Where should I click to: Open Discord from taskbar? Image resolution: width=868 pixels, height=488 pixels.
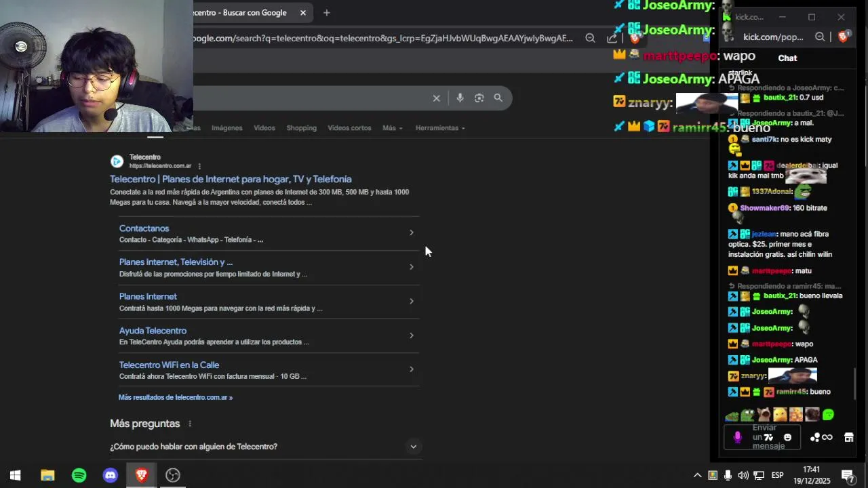[111, 475]
